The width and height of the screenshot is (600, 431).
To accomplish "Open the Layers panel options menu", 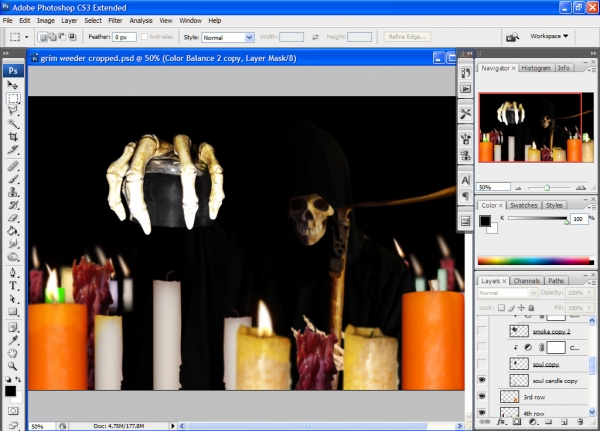I will [592, 283].
